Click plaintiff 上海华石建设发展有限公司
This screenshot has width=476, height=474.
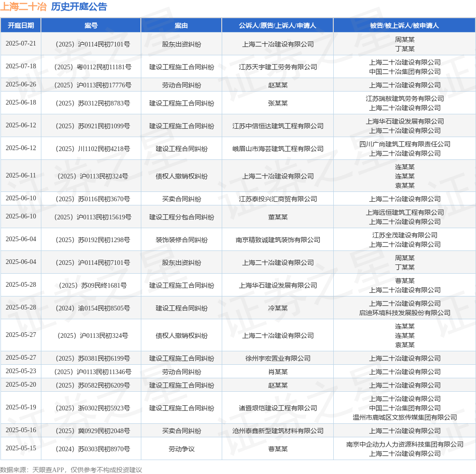pos(278,285)
